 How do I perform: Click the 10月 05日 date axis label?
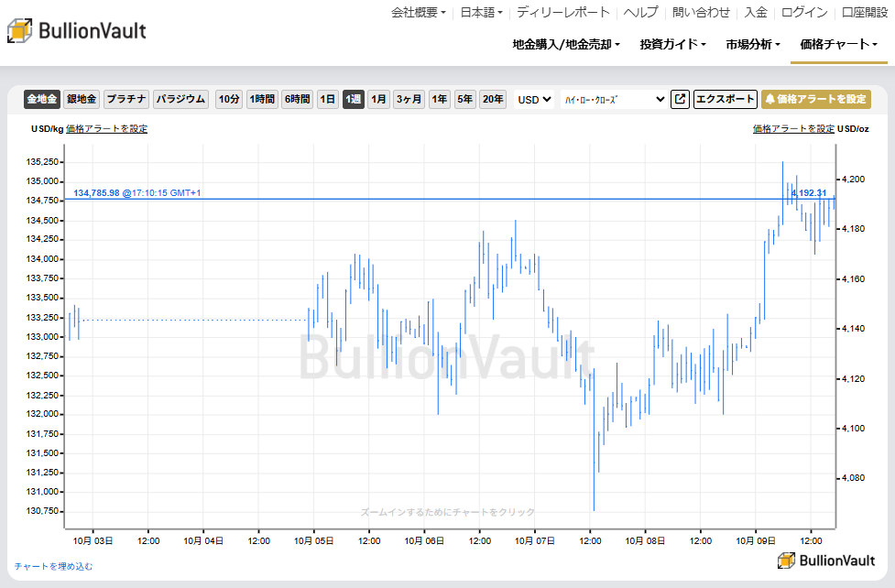coord(313,540)
